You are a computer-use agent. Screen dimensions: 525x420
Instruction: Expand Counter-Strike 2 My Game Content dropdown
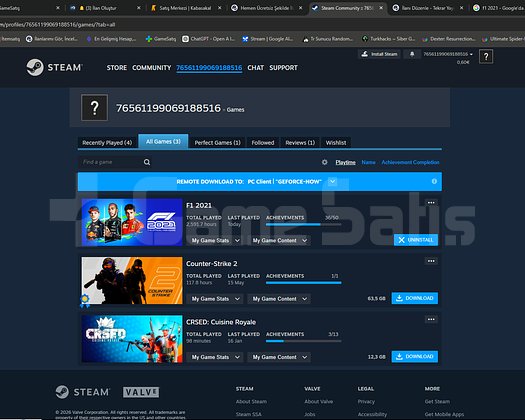pos(279,299)
